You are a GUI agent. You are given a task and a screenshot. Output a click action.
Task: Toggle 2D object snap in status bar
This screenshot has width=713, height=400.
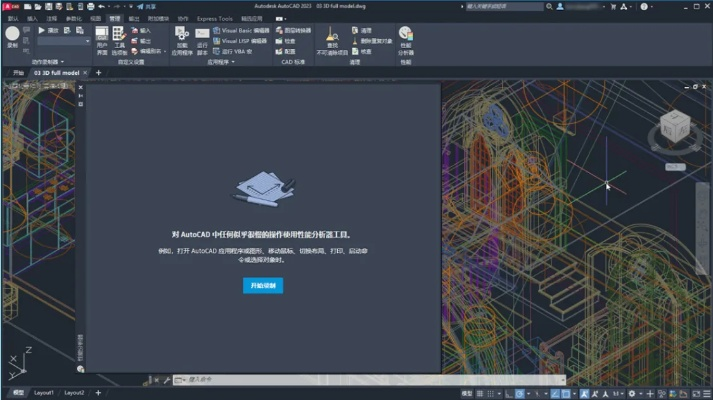pyautogui.click(x=566, y=394)
